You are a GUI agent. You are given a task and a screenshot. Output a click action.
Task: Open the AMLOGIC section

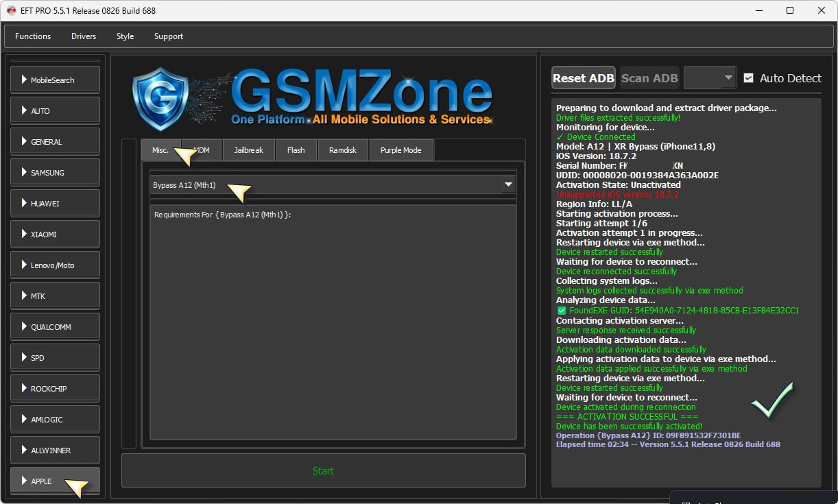click(56, 419)
